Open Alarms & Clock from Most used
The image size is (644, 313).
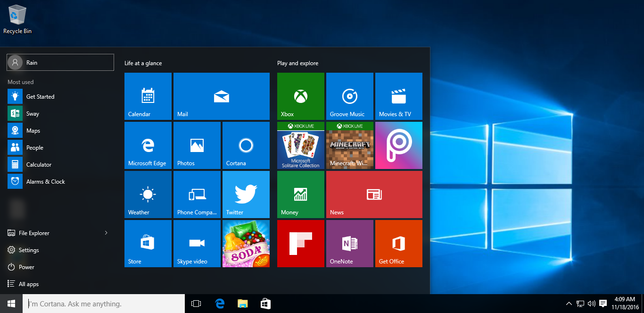(60, 182)
